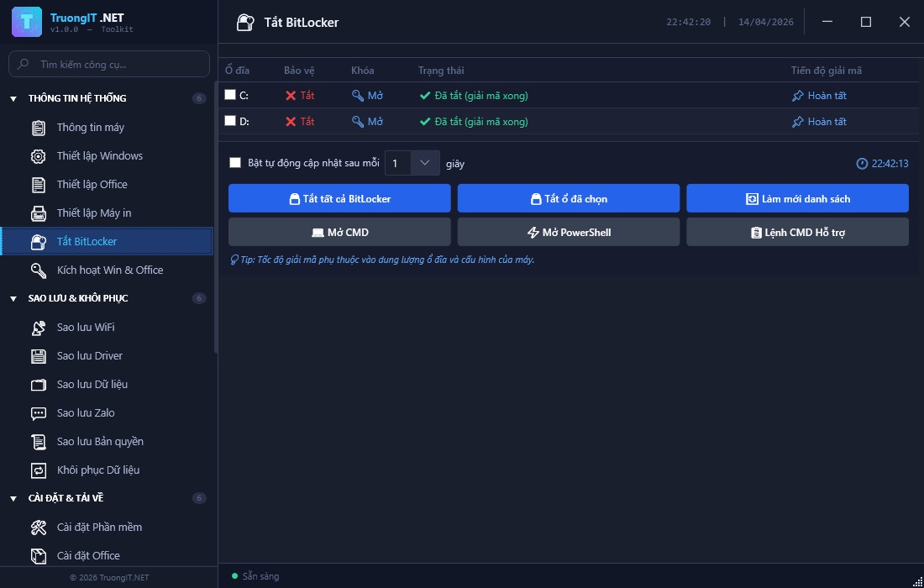This screenshot has height=588, width=924.
Task: Click in the Tìm kiếm công cụ search field
Action: (x=109, y=64)
